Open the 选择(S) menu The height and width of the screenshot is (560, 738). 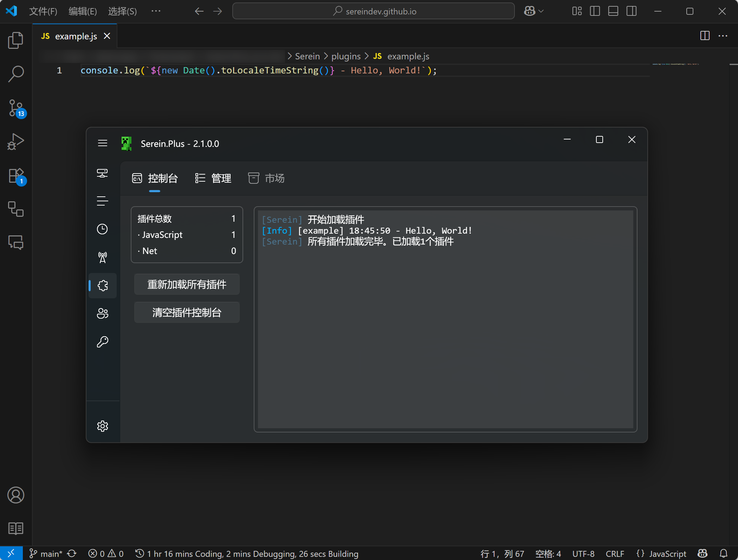(122, 11)
